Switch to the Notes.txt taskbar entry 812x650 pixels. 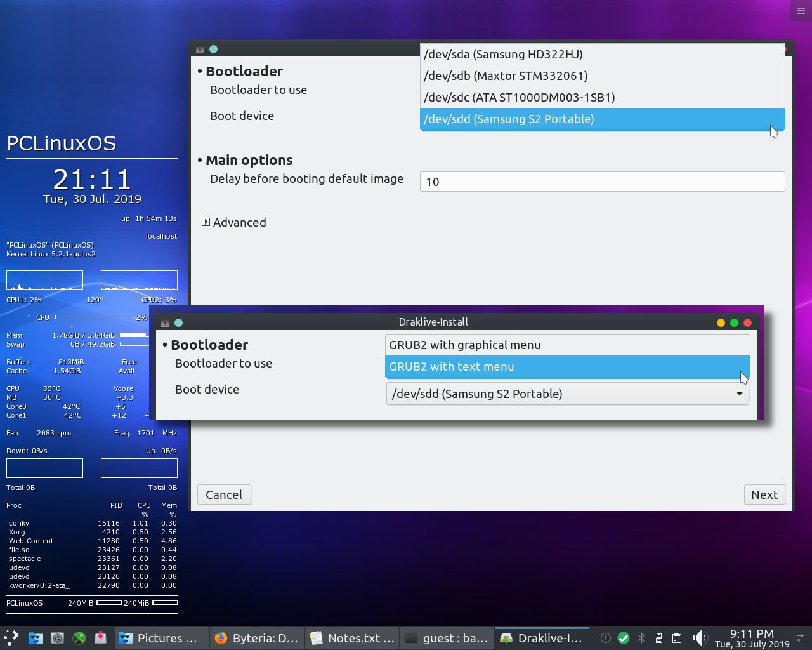[352, 638]
